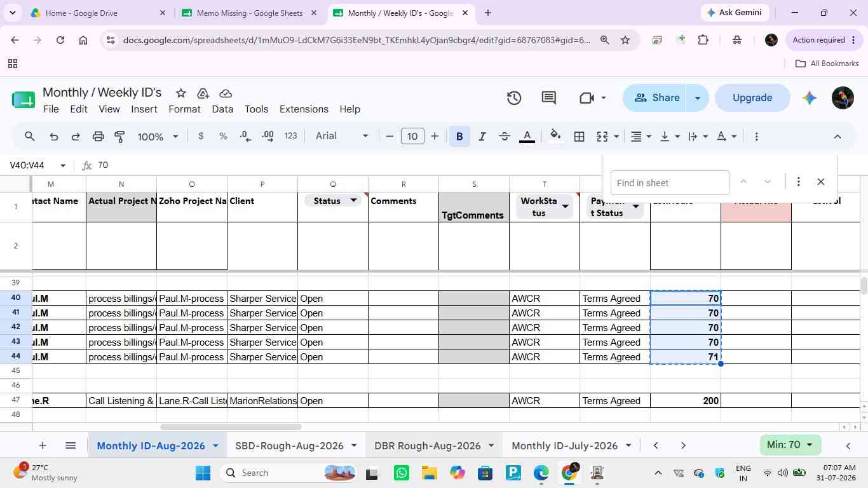The width and height of the screenshot is (868, 488).
Task: Open the borders tool in toolbar
Action: (x=579, y=136)
